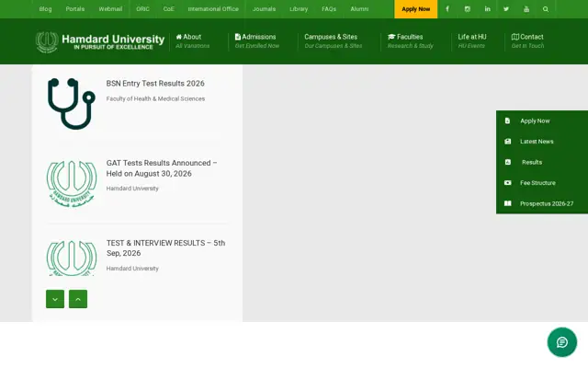Open GAT Tests Results Announced article
Image resolution: width=588 pixels, height=368 pixels.
(162, 168)
